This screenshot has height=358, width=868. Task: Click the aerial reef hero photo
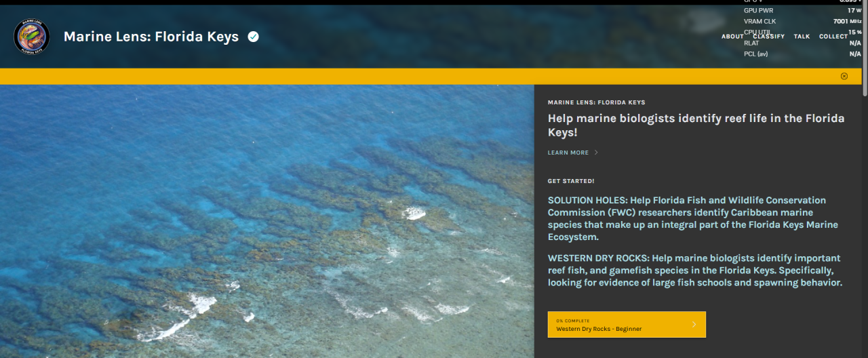[x=267, y=221]
